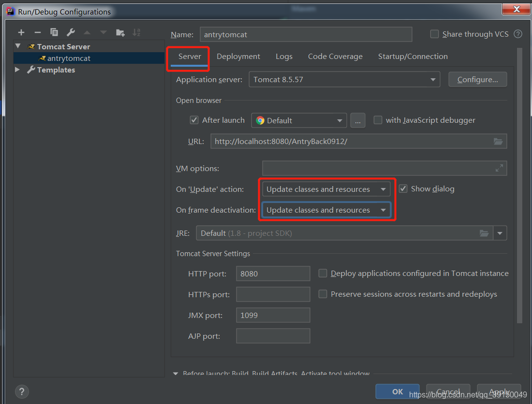
Task: Enable Deploy applications configured in Tomcat instance
Action: click(x=323, y=273)
